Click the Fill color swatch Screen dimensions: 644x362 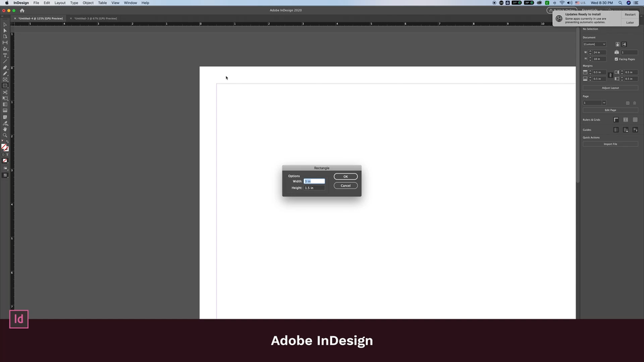click(4, 145)
